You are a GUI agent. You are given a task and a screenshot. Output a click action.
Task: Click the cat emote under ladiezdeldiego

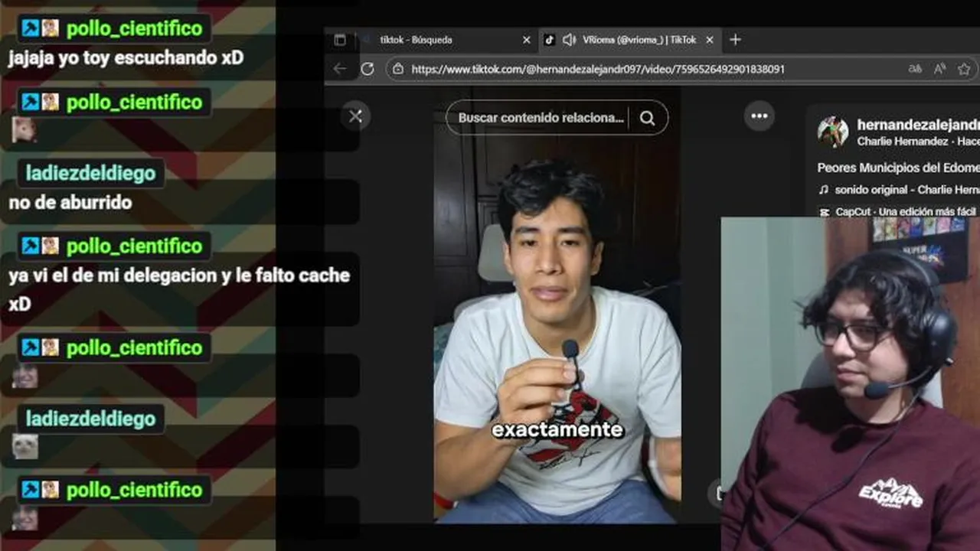(x=24, y=446)
